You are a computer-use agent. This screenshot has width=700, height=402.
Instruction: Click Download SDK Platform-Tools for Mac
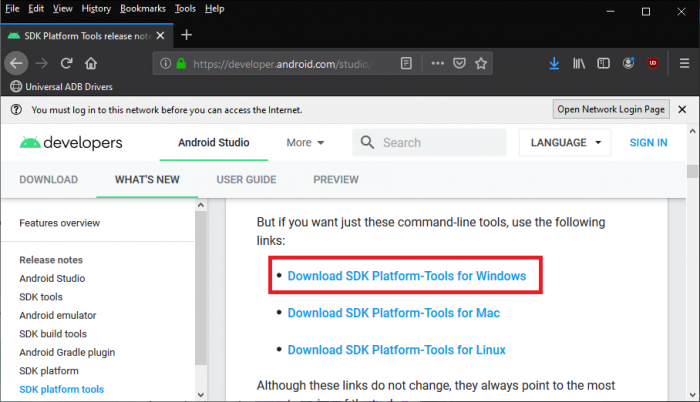tap(394, 313)
